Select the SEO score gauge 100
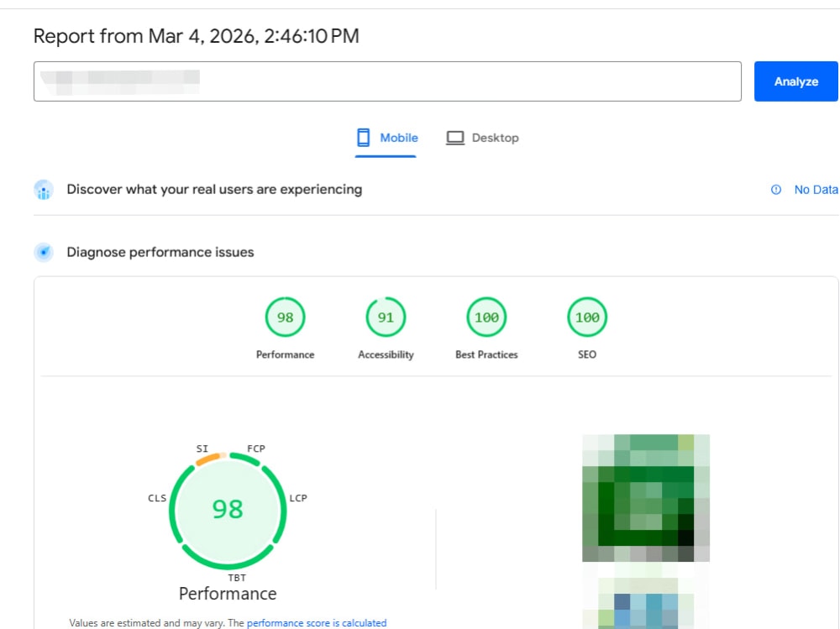 pos(587,317)
